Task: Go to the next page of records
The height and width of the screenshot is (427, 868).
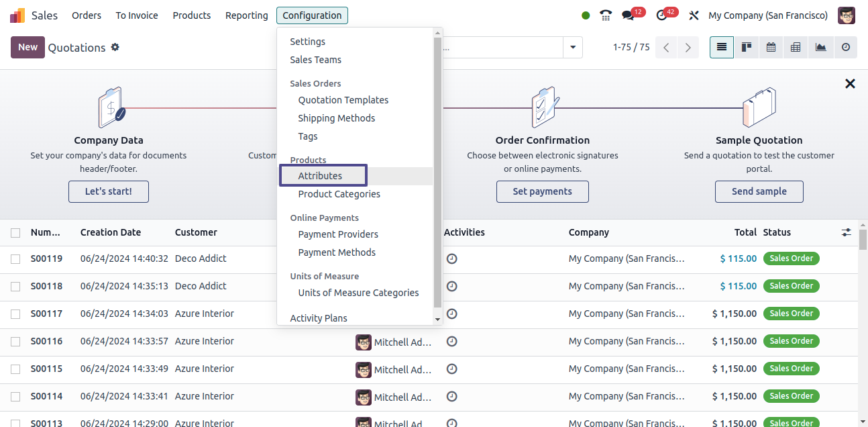Action: [688, 47]
